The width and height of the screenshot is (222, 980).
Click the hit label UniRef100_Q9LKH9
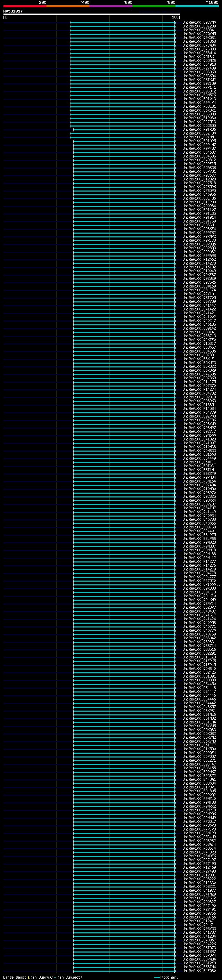(x=199, y=600)
